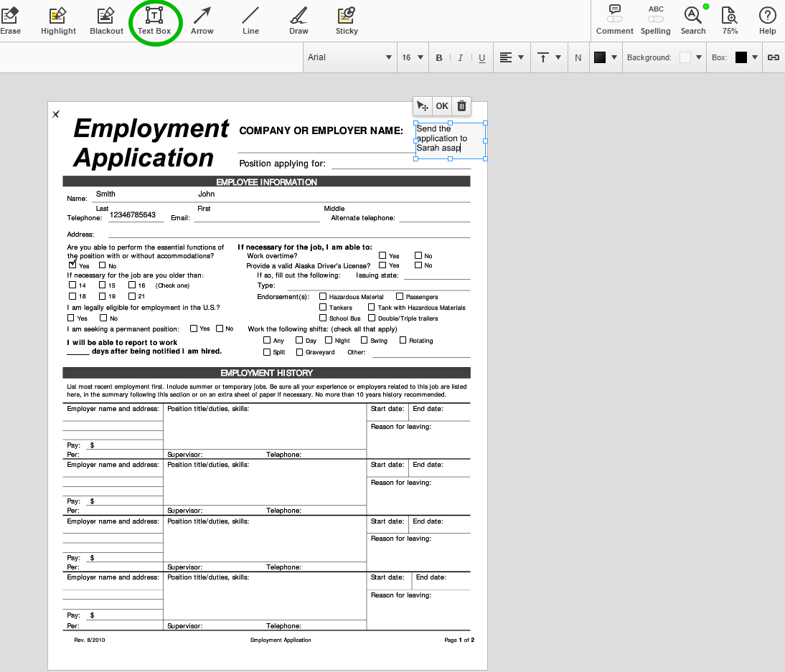Click the telephone number 12346785643

point(133,214)
